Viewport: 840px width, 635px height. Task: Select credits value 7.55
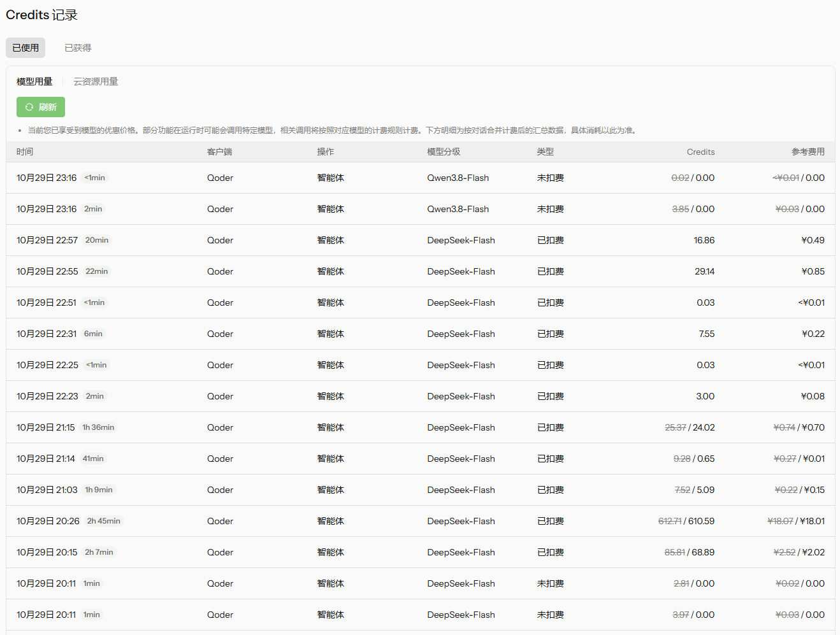(x=707, y=334)
